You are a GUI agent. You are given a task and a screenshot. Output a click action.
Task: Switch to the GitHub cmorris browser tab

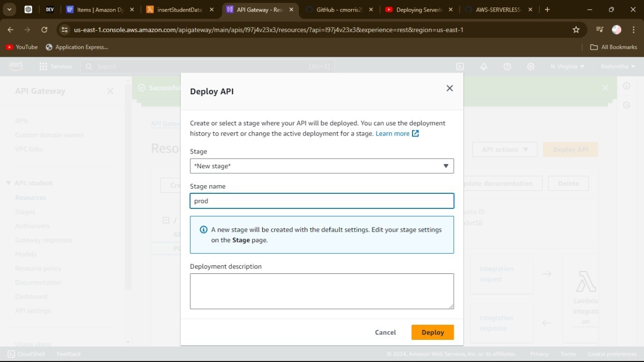coord(341,10)
